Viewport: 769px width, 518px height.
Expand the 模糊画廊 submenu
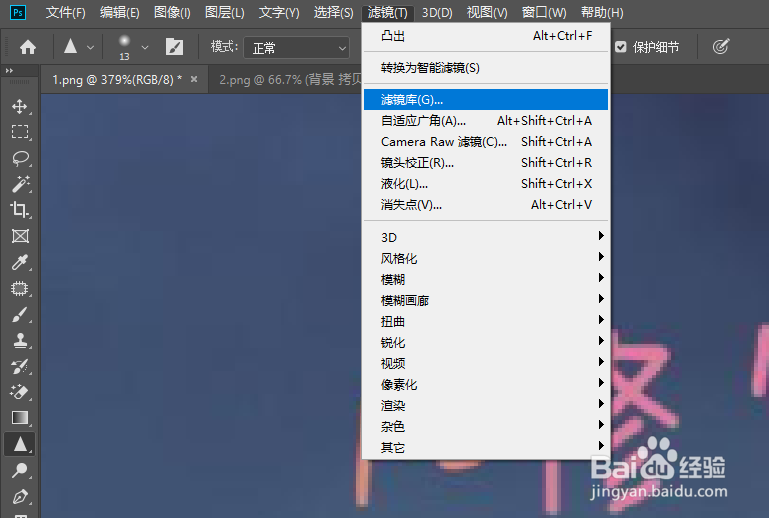(486, 301)
